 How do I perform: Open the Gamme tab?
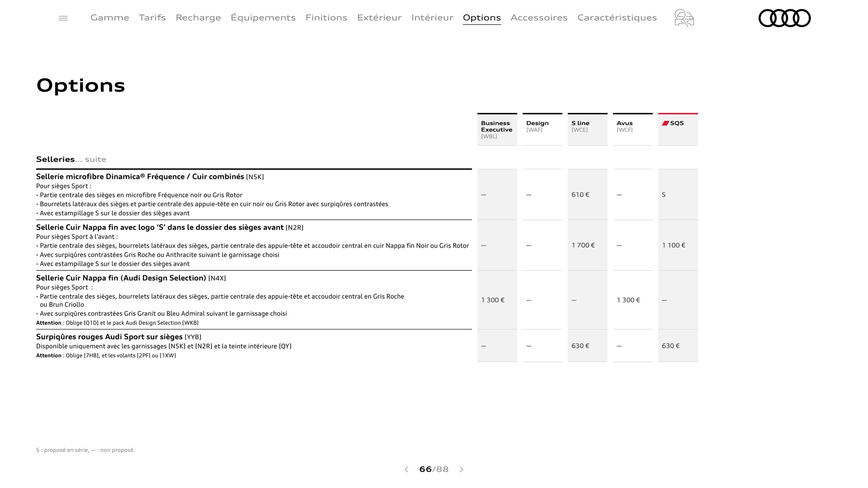[110, 17]
